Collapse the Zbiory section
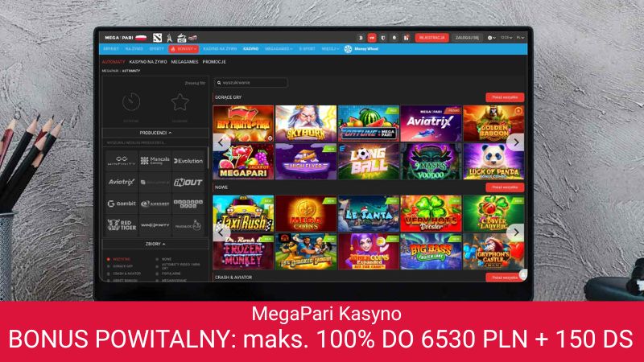The height and width of the screenshot is (362, 644). pyautogui.click(x=155, y=244)
